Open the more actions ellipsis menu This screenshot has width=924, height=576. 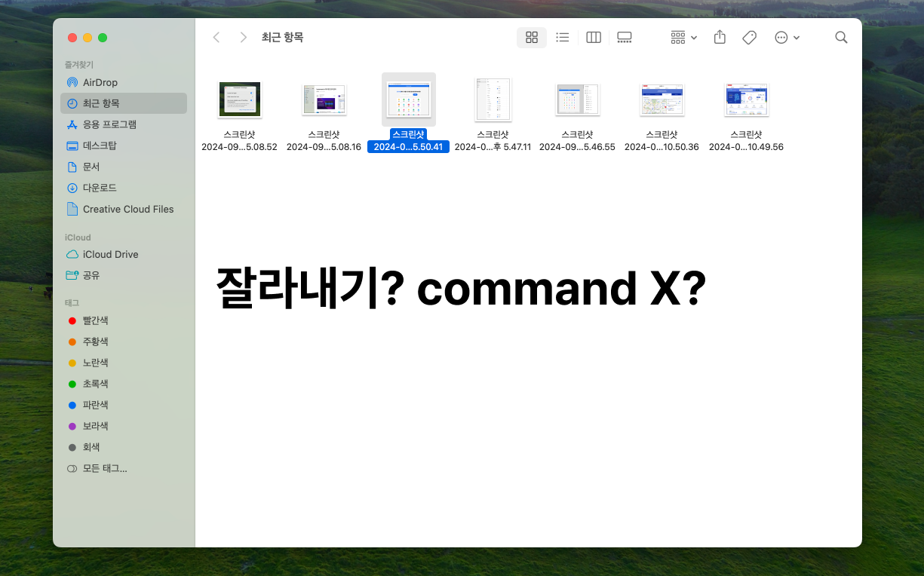787,37
